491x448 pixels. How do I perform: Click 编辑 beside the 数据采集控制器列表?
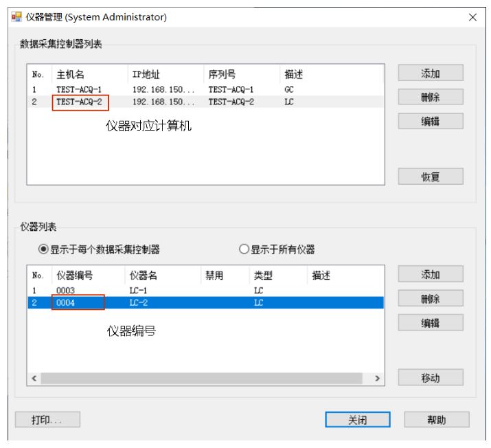point(431,122)
